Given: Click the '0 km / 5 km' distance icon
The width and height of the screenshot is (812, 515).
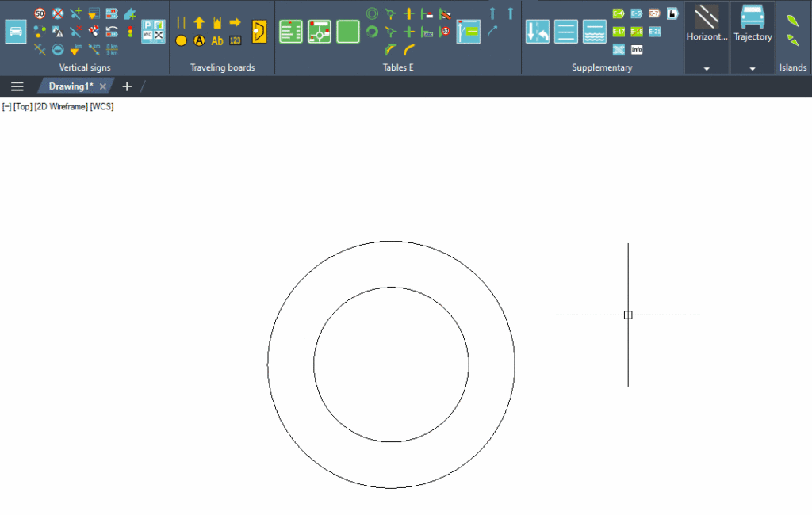Looking at the screenshot, I should pos(112,50).
